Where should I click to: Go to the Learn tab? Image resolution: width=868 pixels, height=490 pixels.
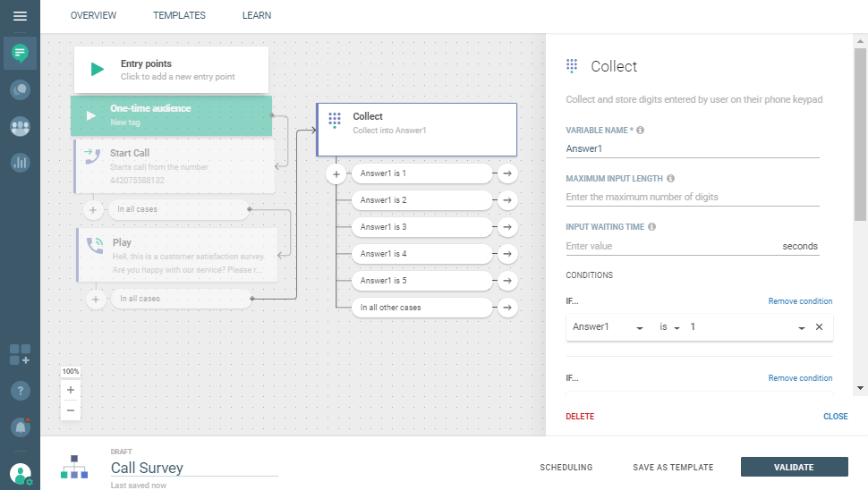(x=257, y=15)
